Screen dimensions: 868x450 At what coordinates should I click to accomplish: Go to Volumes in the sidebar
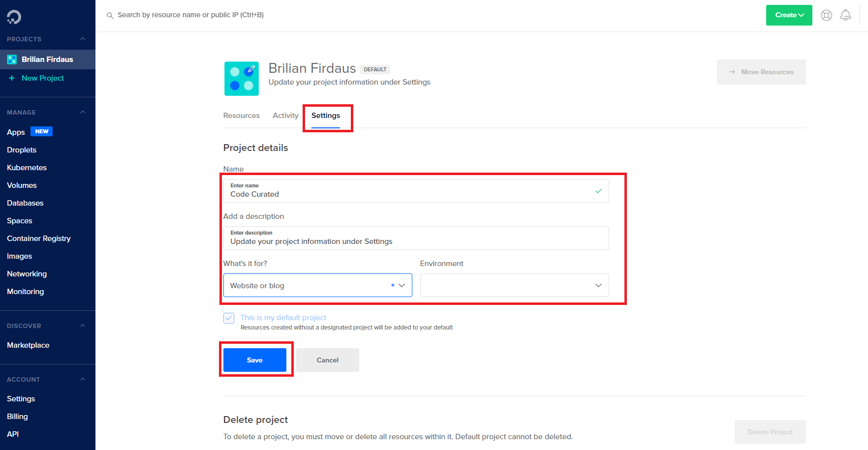[22, 185]
